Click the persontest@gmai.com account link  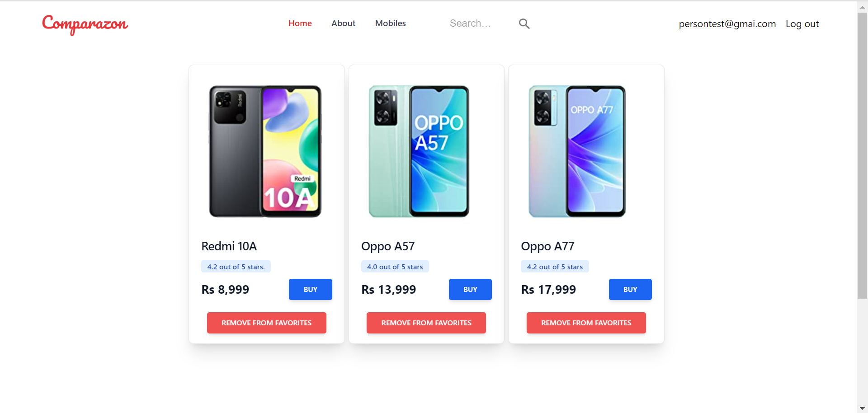pos(727,24)
